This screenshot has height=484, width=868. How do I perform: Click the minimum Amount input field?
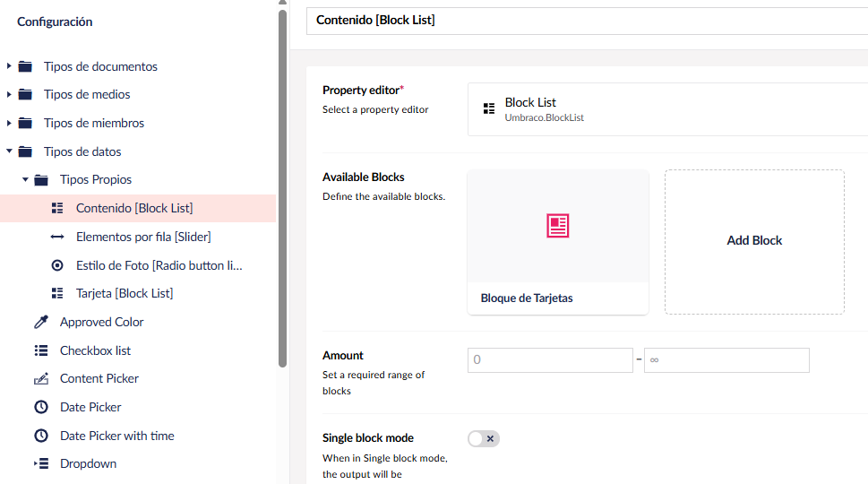click(550, 360)
